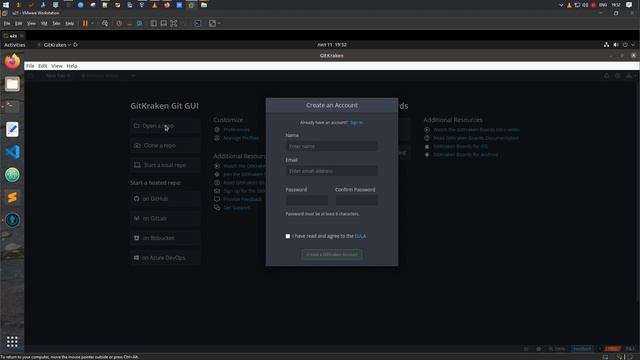The height and width of the screenshot is (360, 640).
Task: Select the VMware VM tab
Action: (13, 36)
